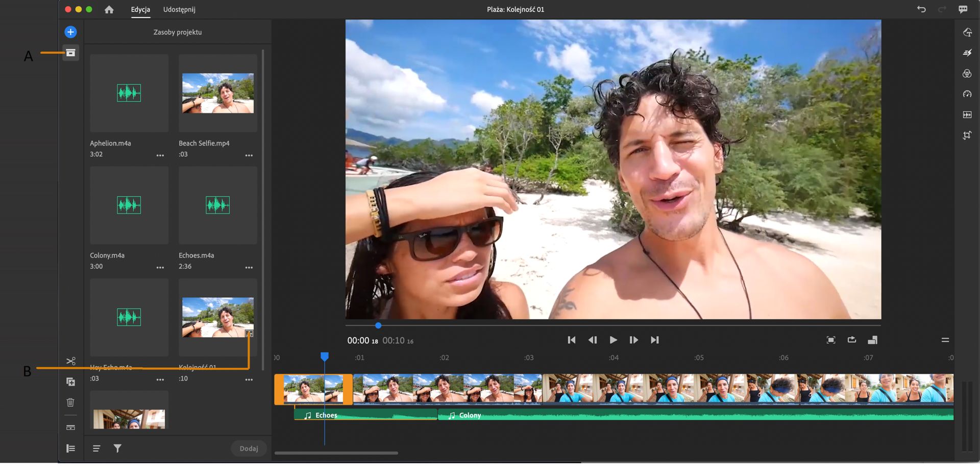This screenshot has width=980, height=470.
Task: Click the trash delete icon
Action: [70, 402]
